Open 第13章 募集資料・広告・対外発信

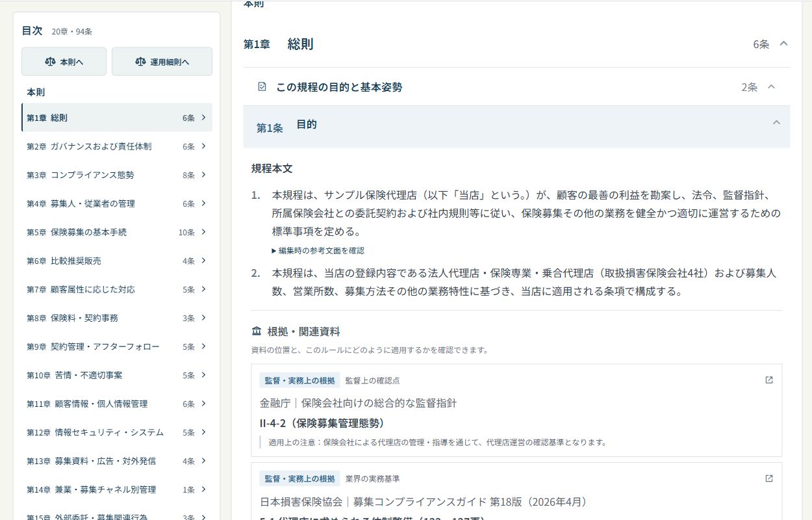pyautogui.click(x=117, y=461)
